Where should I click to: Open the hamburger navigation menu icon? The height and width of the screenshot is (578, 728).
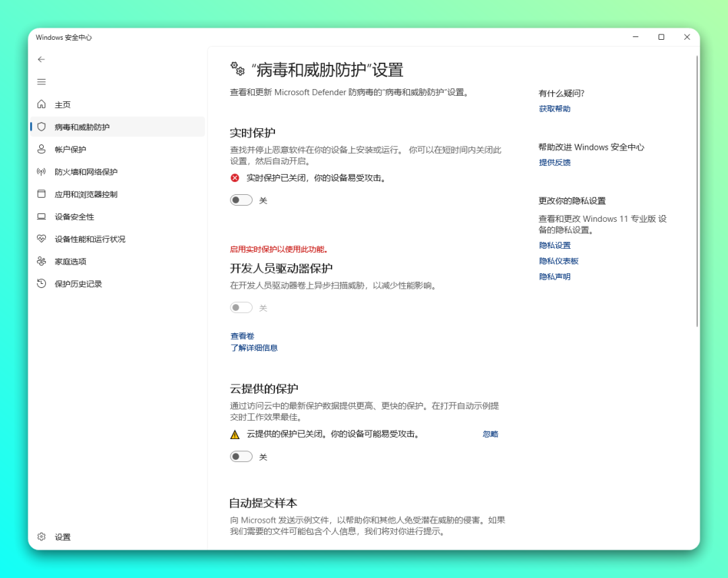tap(41, 82)
